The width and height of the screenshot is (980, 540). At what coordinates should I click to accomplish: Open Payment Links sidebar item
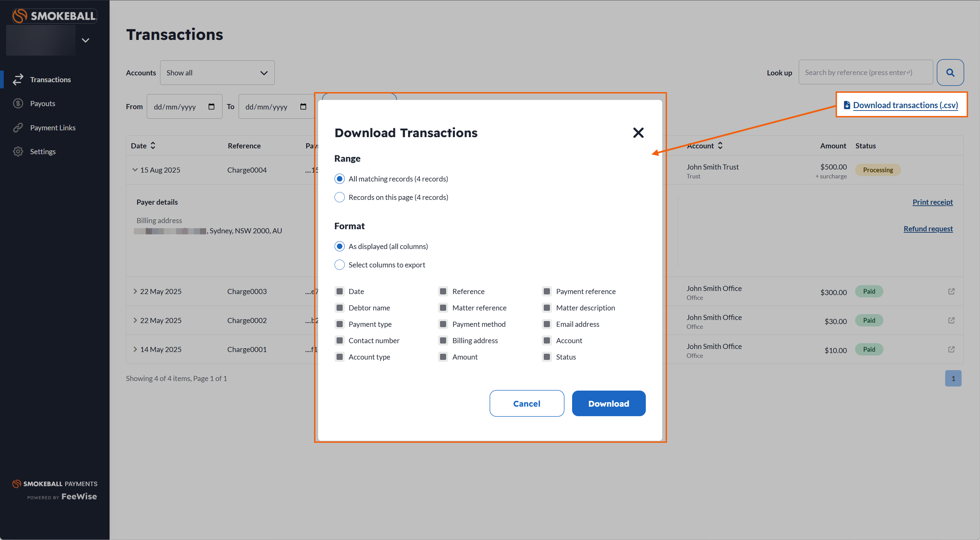tap(53, 127)
